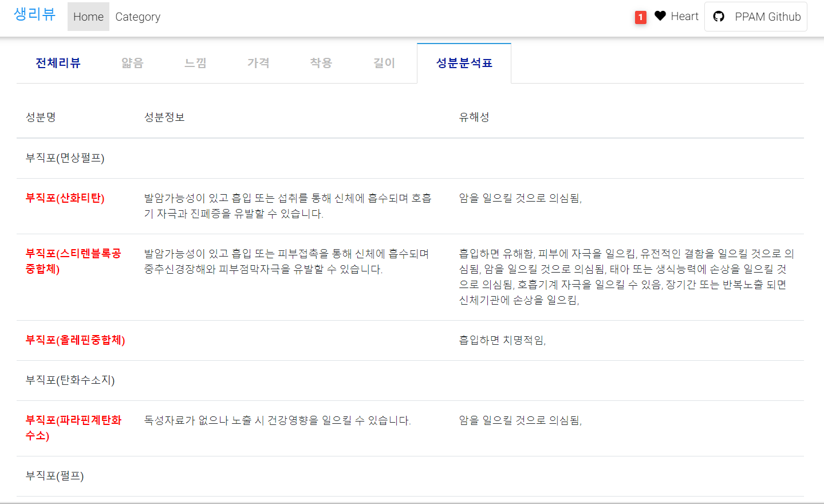Click the red notification badge showing 1

pos(640,18)
